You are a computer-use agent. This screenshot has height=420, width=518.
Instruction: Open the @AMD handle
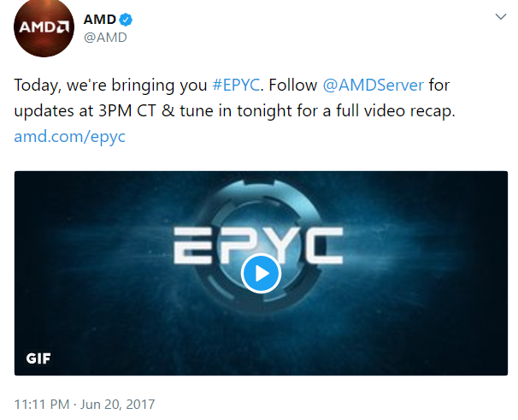pyautogui.click(x=105, y=38)
